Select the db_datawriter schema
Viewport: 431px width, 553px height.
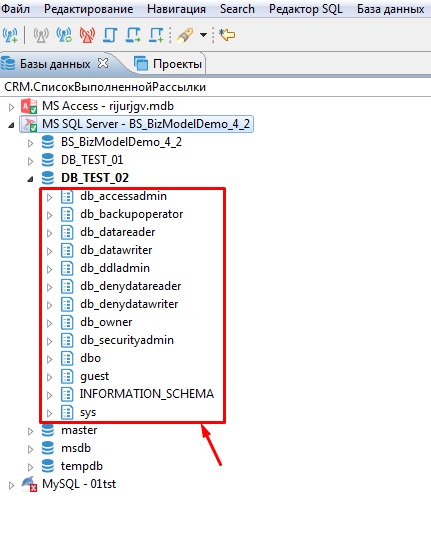(x=116, y=250)
